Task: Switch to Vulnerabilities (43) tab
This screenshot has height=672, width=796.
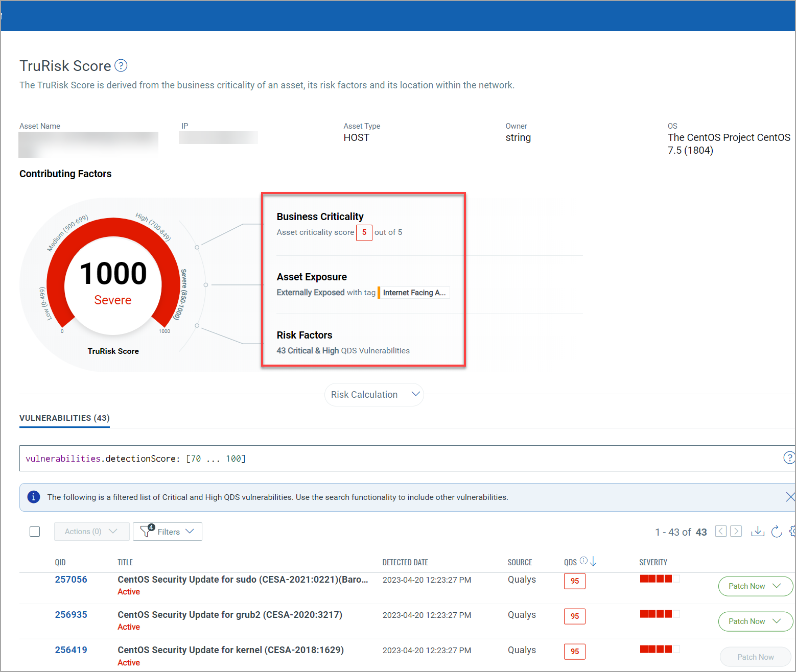Action: [64, 418]
